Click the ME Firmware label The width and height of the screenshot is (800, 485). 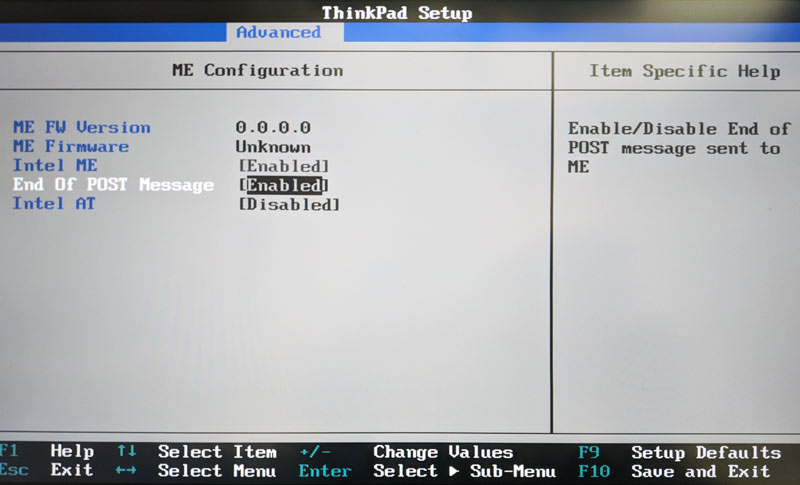click(x=71, y=146)
